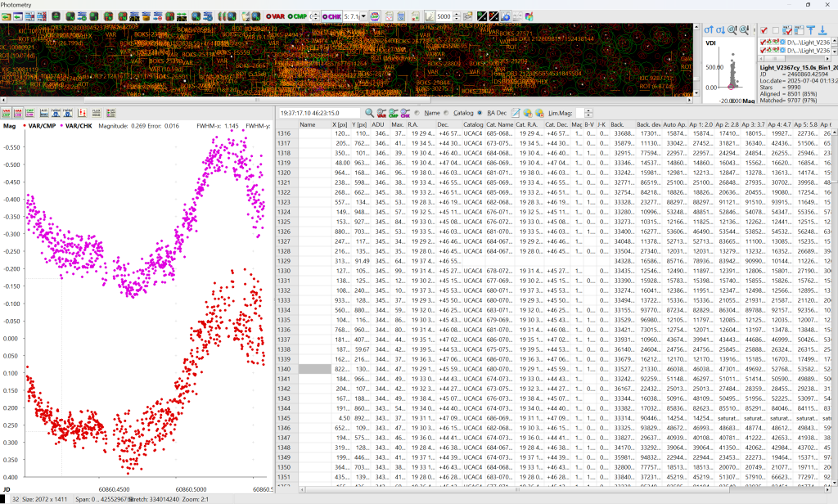Click the blue circular refresh icon in toolbar
This screenshot has width=838, height=504.
505,16
